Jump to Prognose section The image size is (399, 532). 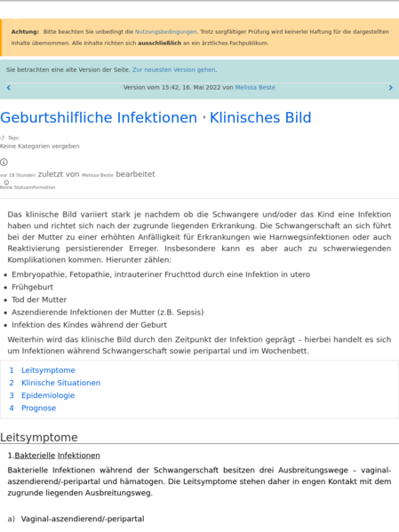coord(39,408)
